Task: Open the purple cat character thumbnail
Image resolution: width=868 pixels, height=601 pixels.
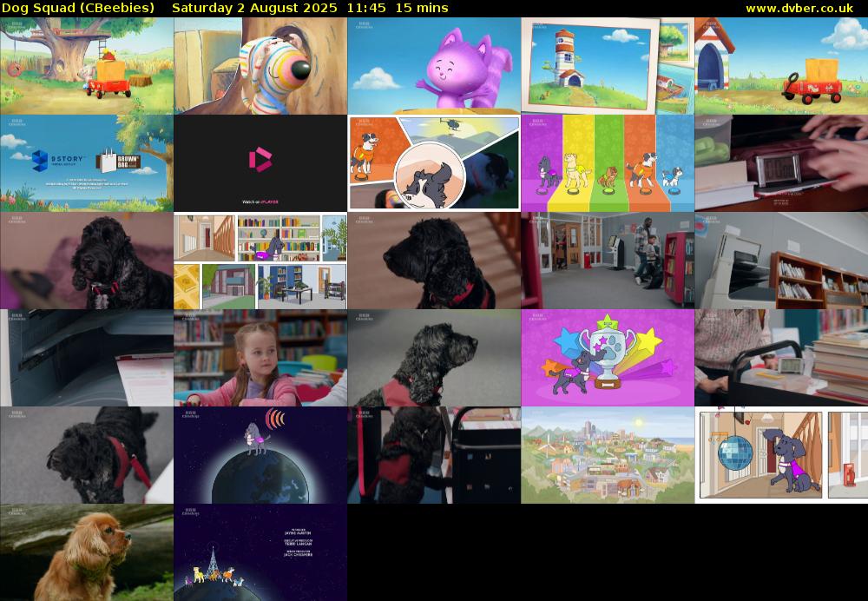Action: [x=434, y=66]
